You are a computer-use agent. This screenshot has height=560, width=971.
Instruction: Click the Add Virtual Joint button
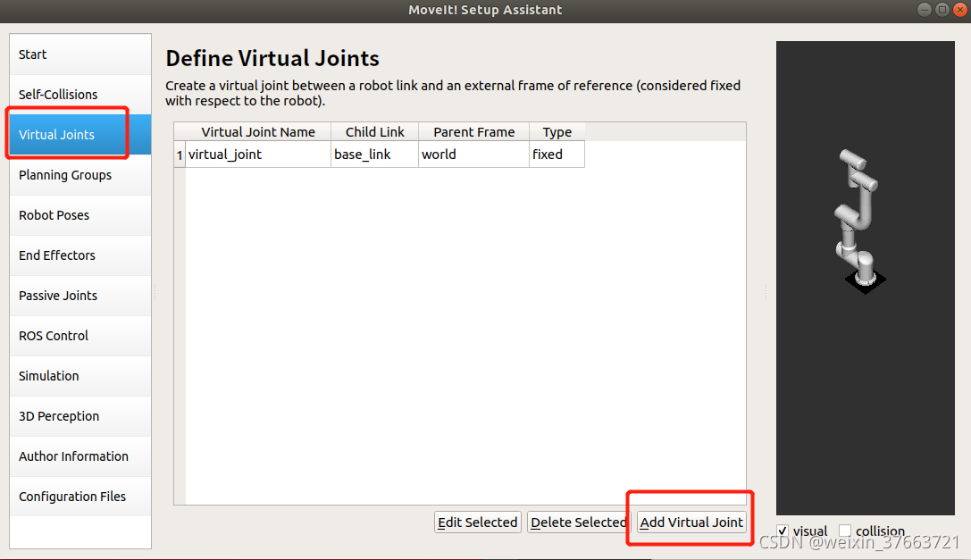[x=691, y=522]
